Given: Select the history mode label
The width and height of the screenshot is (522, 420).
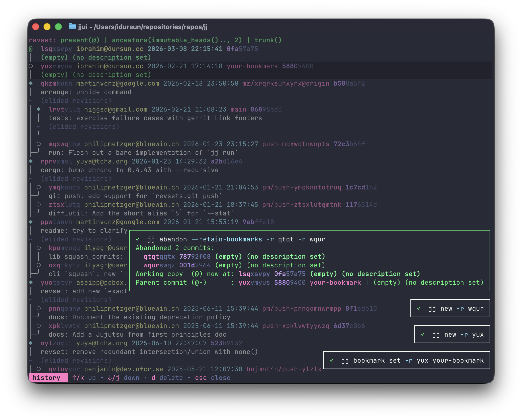Looking at the screenshot, I should 47,378.
